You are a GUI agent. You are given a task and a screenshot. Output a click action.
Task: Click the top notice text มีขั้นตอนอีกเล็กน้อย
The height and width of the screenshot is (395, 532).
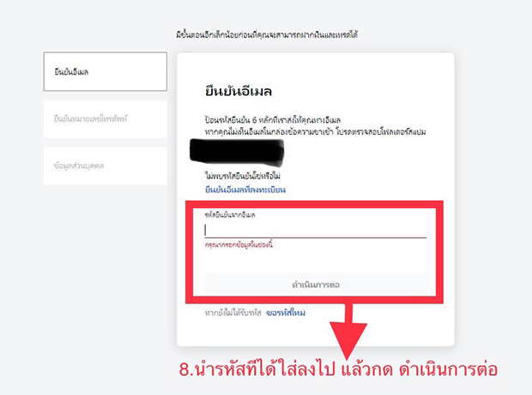pyautogui.click(x=267, y=34)
